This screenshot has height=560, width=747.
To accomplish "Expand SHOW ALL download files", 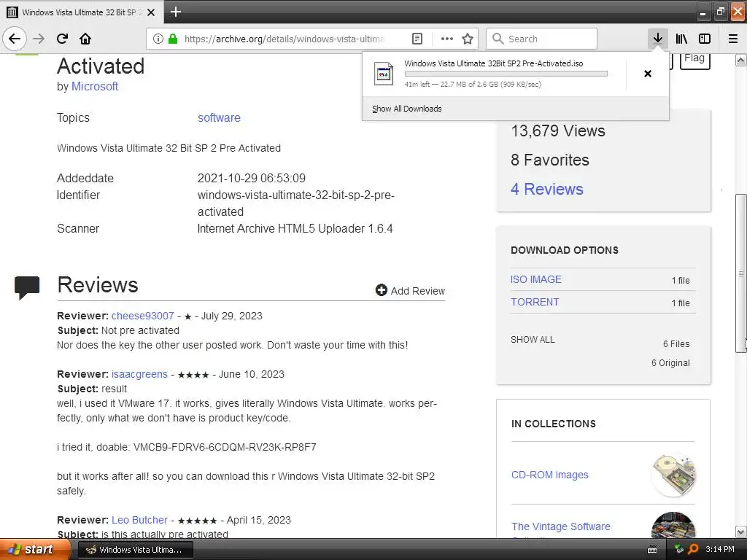I will [533, 340].
